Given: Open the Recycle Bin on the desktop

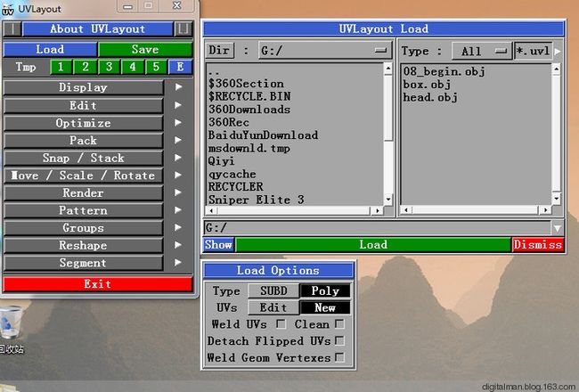Looking at the screenshot, I should click(11, 328).
